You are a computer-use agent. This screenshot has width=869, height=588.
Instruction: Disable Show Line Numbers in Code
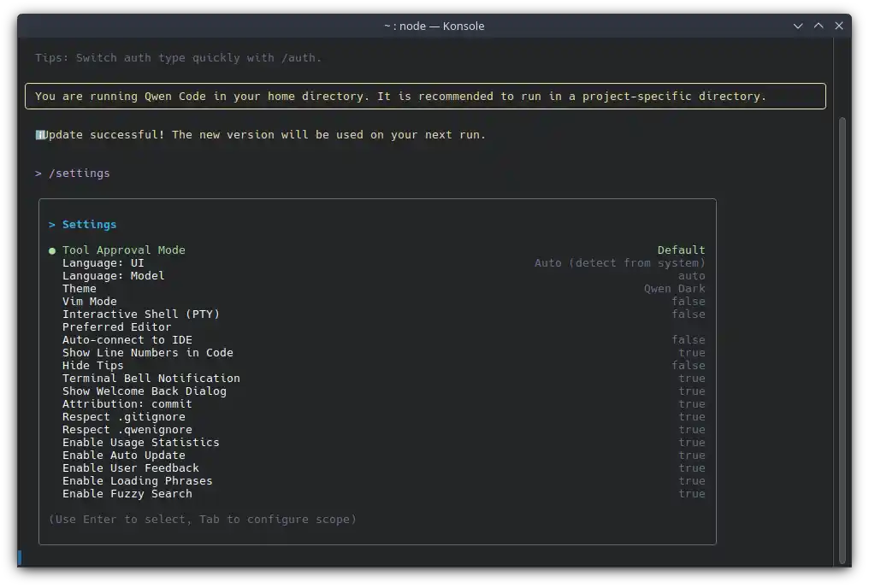click(x=147, y=352)
